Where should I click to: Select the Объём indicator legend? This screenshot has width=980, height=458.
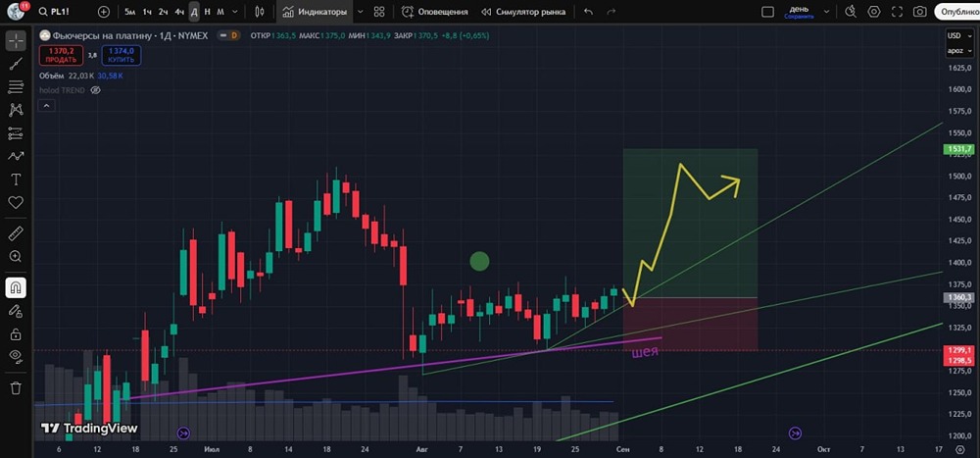pos(51,76)
